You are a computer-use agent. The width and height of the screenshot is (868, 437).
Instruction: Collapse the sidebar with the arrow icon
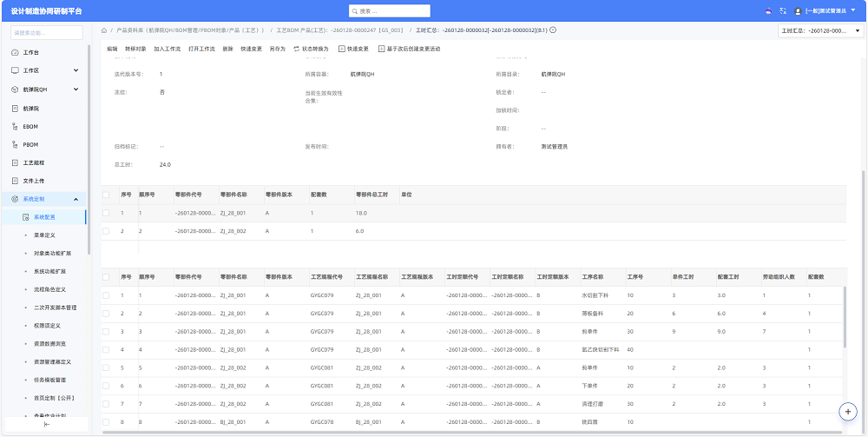pyautogui.click(x=47, y=424)
